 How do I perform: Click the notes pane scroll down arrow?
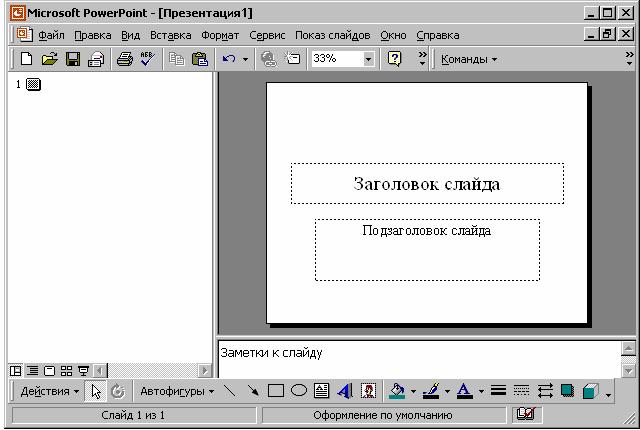(x=628, y=370)
